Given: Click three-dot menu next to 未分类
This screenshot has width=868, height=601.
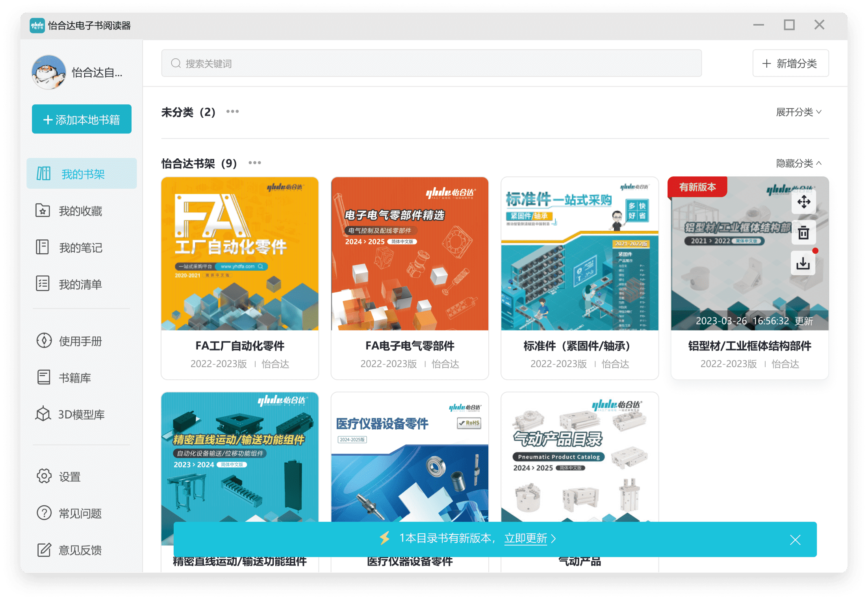Looking at the screenshot, I should click(x=232, y=112).
